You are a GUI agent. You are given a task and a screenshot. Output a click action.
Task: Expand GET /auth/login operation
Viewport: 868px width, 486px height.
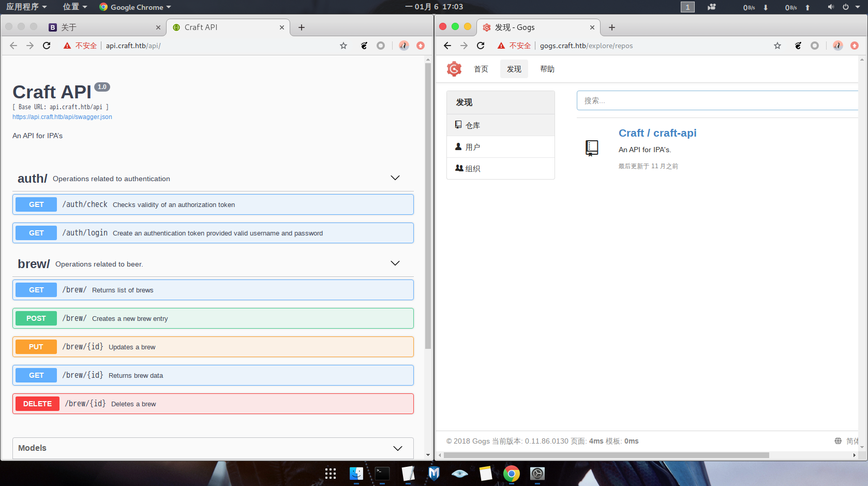(x=213, y=233)
